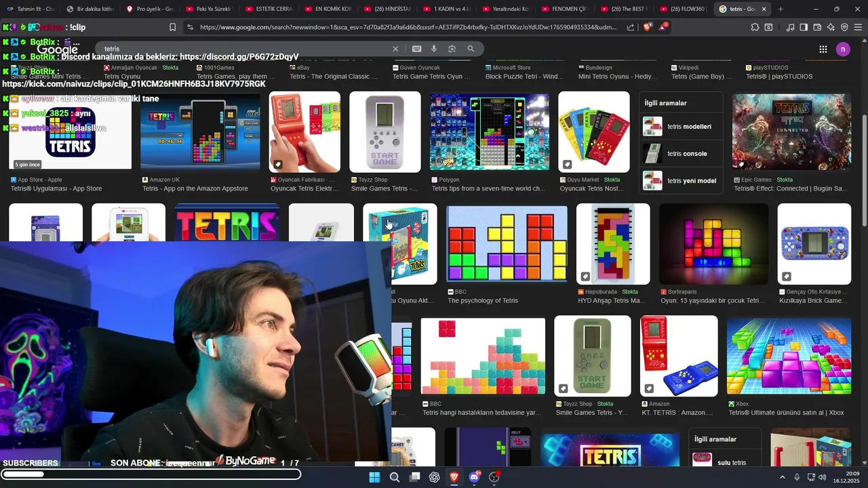Open the Brave Rewards triangle icon
The image size is (868, 488).
(x=663, y=27)
